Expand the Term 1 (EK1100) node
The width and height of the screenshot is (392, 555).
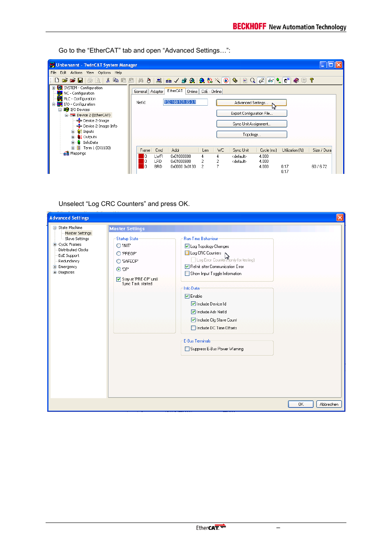(73, 148)
